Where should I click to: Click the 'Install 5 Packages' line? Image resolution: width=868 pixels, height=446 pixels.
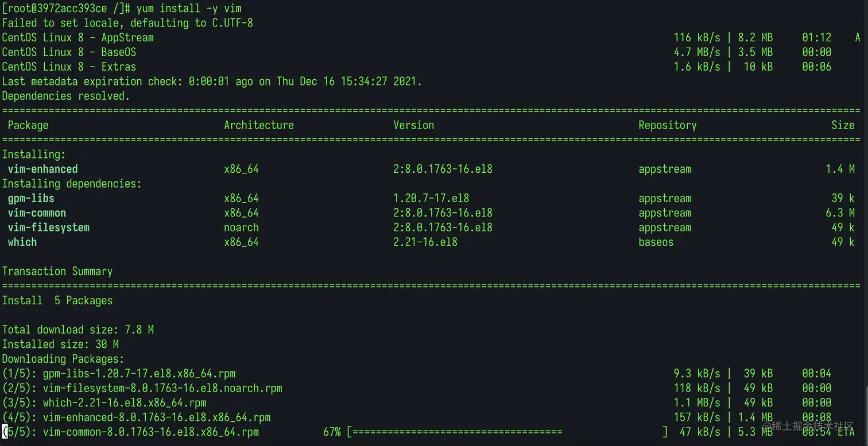(57, 301)
